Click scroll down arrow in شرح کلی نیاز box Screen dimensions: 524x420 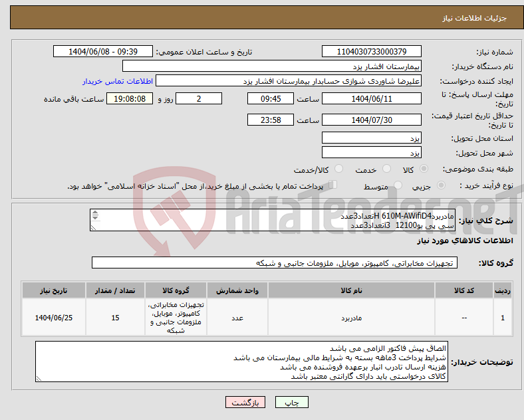pos(95,218)
